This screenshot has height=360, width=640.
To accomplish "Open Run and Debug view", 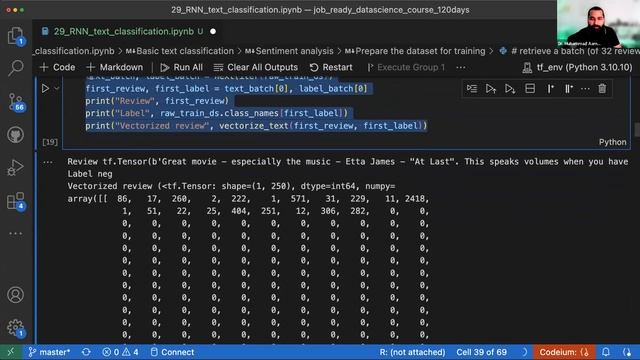I will coord(16,167).
